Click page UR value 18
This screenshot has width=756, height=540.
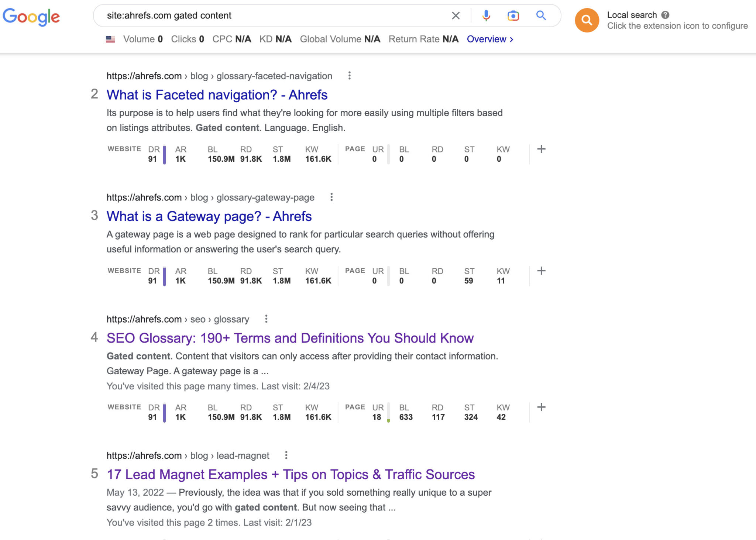[377, 417]
